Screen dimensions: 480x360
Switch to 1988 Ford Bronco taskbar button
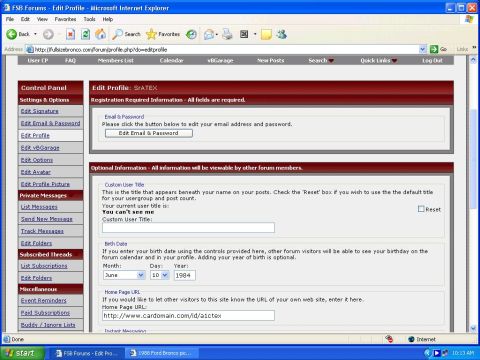coord(161,353)
